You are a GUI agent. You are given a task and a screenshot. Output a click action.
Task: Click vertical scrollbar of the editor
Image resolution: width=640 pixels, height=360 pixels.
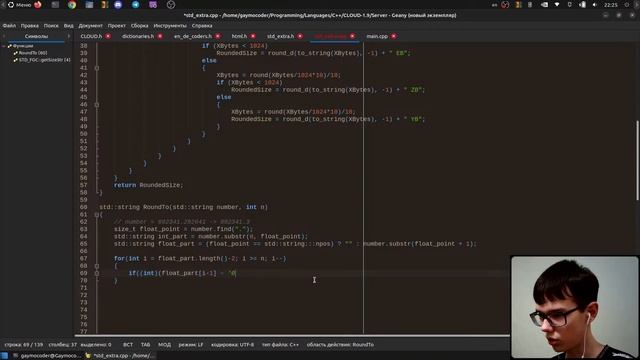click(637, 160)
